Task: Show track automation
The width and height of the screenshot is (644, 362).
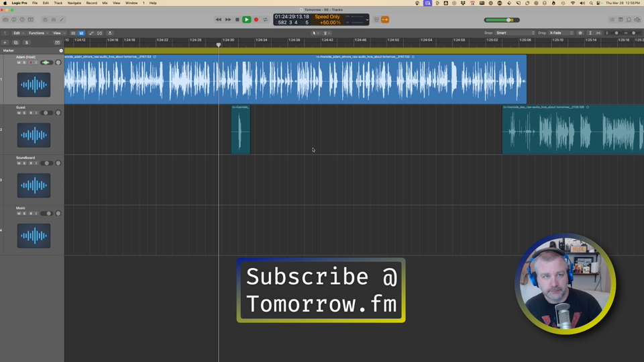Action: 91,33
